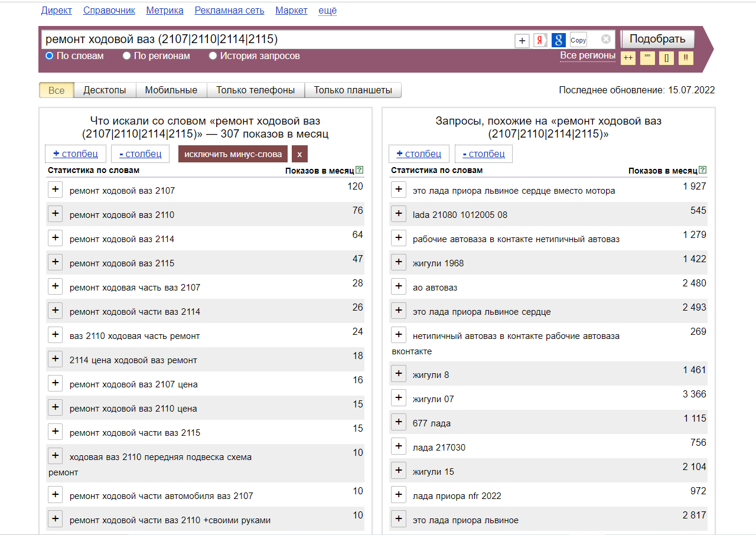Click the phrase жигули 8
This screenshot has width=756, height=535.
click(431, 375)
